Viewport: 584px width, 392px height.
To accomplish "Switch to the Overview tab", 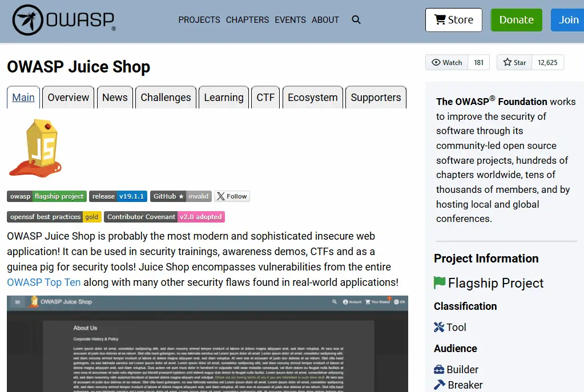I will (69, 98).
